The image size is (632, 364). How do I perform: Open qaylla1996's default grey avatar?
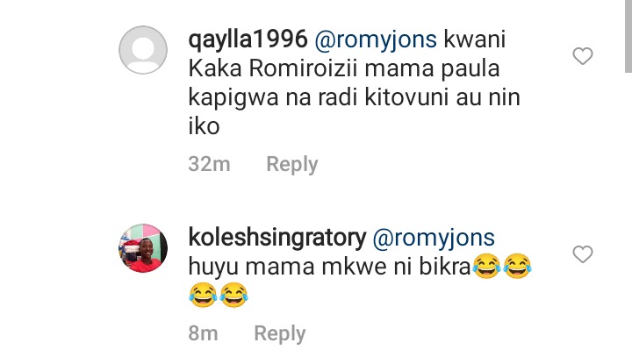point(143,50)
